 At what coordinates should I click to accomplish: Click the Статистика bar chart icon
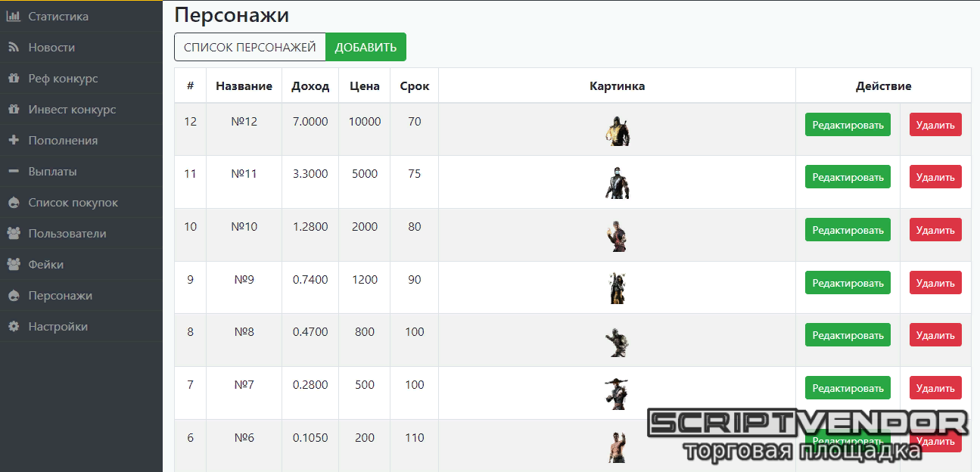13,16
